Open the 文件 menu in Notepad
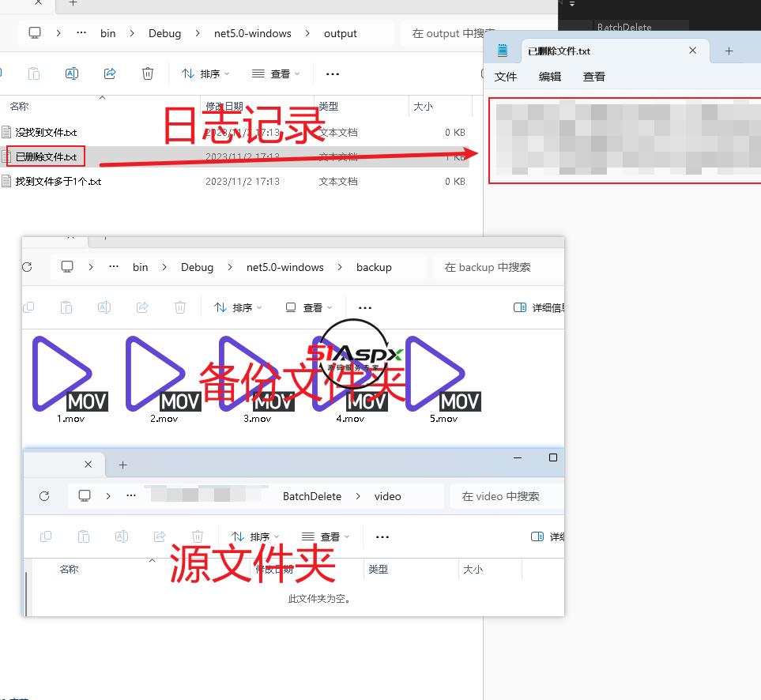 click(505, 77)
